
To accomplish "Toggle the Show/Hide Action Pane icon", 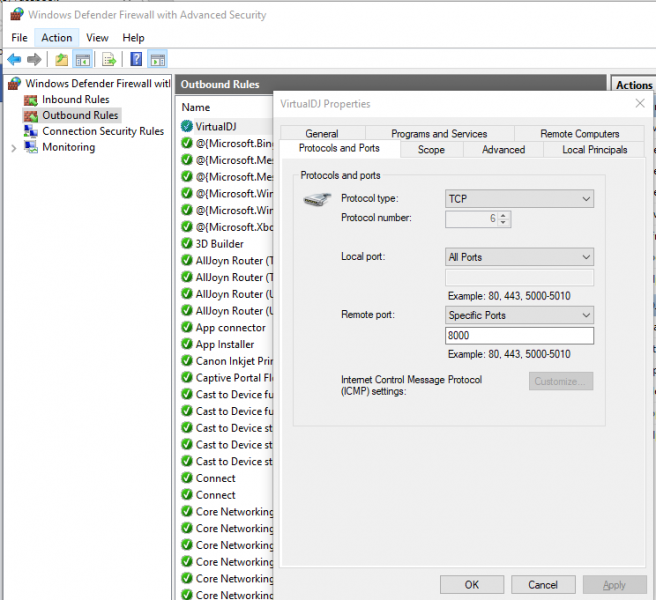I will pos(158,59).
